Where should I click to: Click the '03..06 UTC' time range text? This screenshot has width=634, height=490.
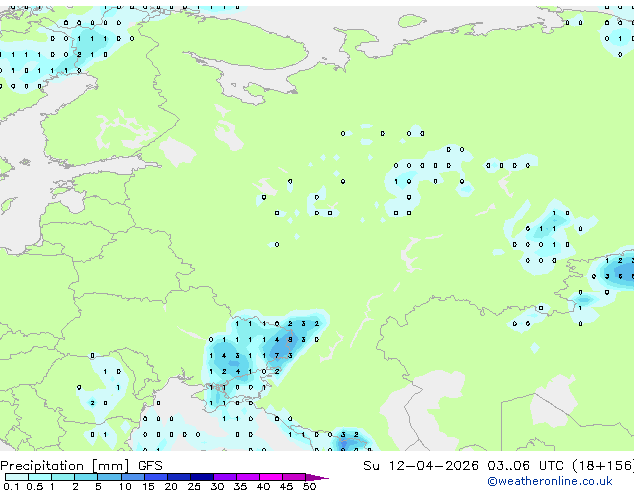[525, 466]
